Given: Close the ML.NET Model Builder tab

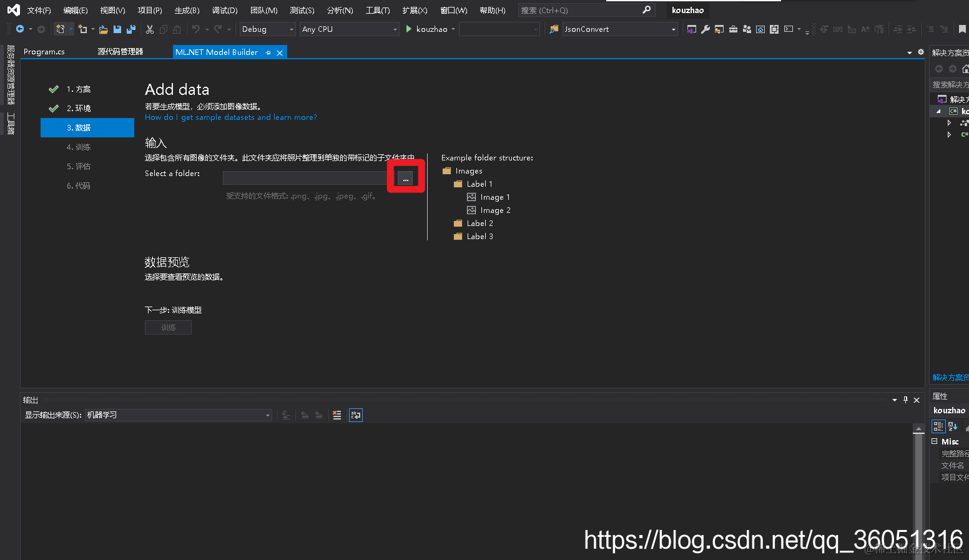Looking at the screenshot, I should coord(280,53).
